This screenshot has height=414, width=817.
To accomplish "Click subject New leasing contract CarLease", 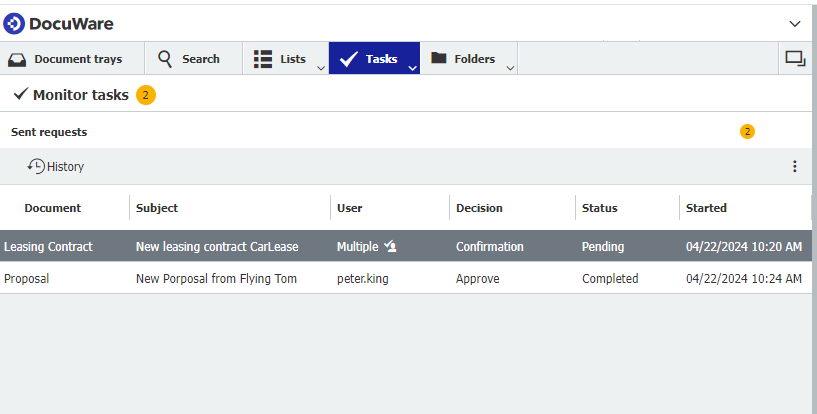I will [x=217, y=247].
